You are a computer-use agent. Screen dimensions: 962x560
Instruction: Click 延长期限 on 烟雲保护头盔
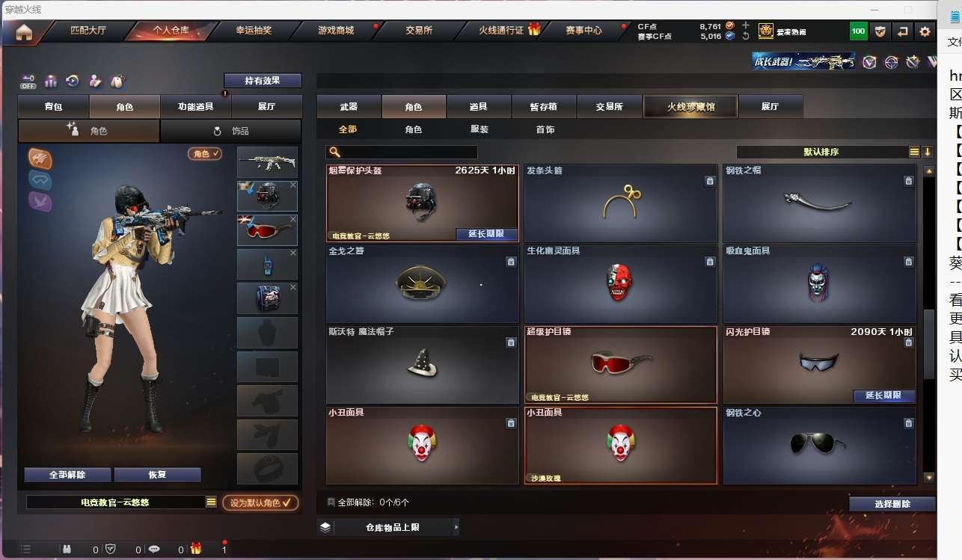(486, 234)
